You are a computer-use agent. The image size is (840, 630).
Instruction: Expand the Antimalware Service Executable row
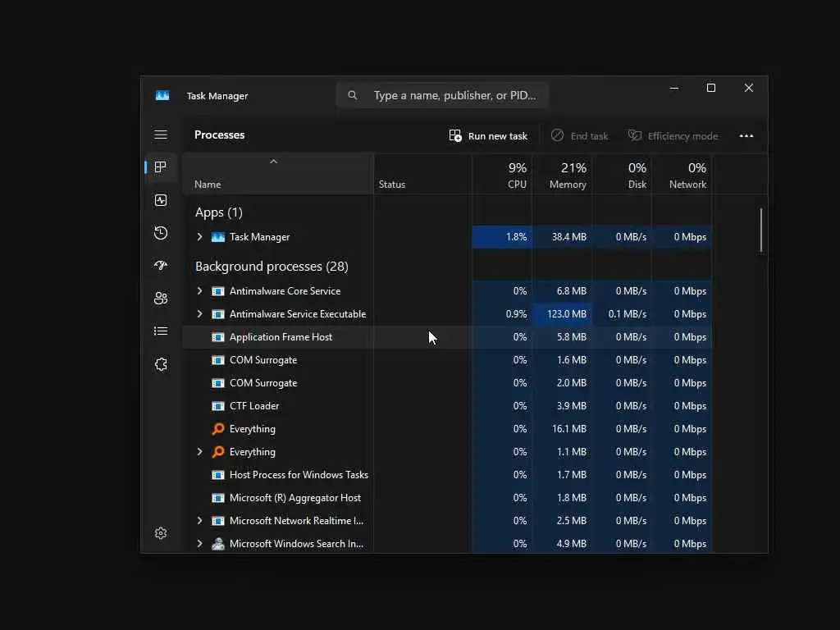click(x=199, y=314)
